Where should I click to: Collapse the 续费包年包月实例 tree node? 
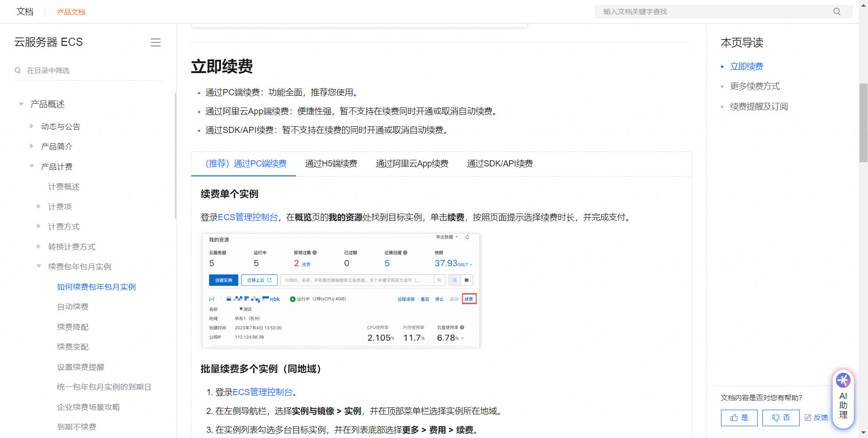coord(39,266)
